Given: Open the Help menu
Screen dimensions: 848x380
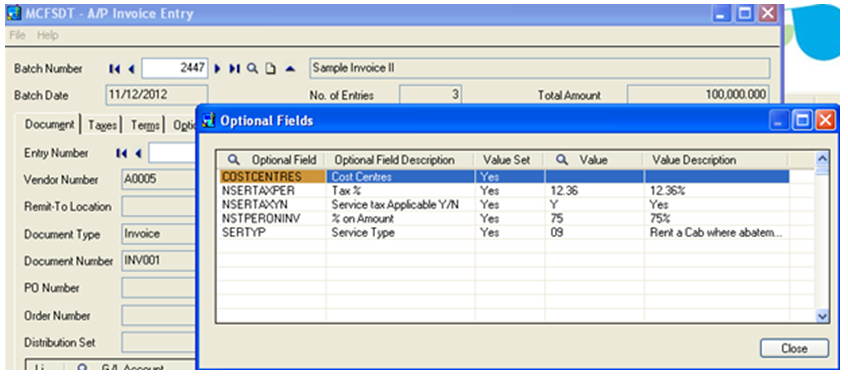Looking at the screenshot, I should point(48,35).
